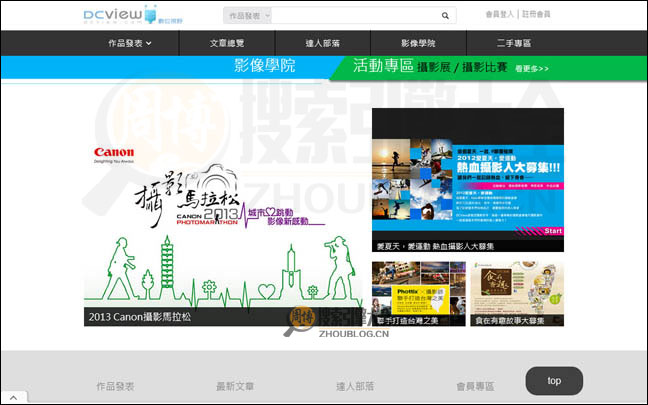Open the 會員登入 link
648x405 pixels.
(x=500, y=14)
